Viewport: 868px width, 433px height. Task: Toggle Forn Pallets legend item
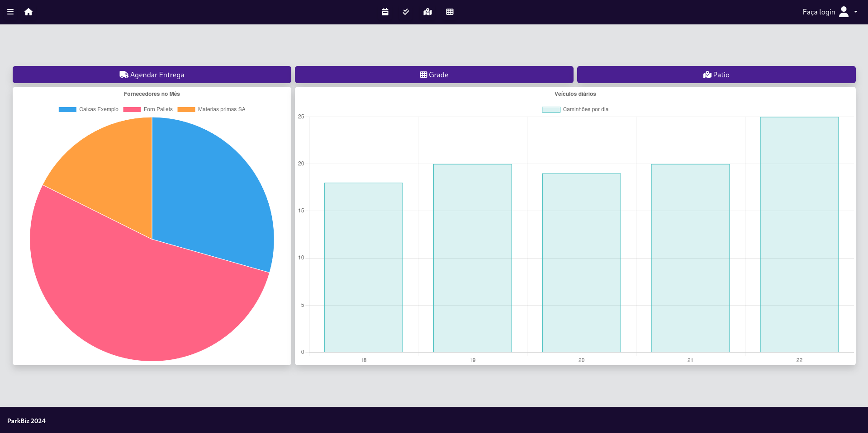pos(148,109)
